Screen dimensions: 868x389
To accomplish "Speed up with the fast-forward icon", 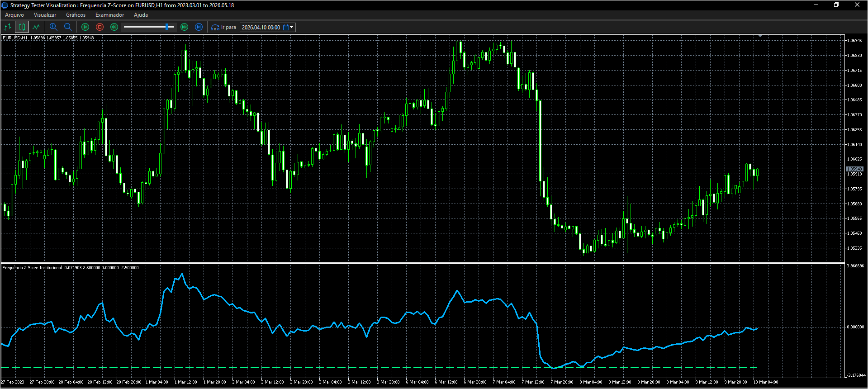I will [x=185, y=27].
